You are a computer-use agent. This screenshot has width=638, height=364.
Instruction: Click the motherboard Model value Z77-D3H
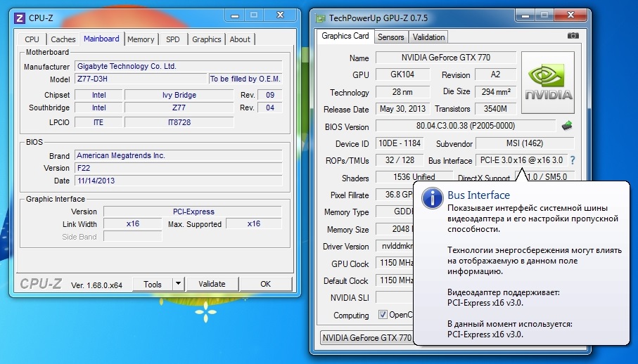tap(141, 79)
